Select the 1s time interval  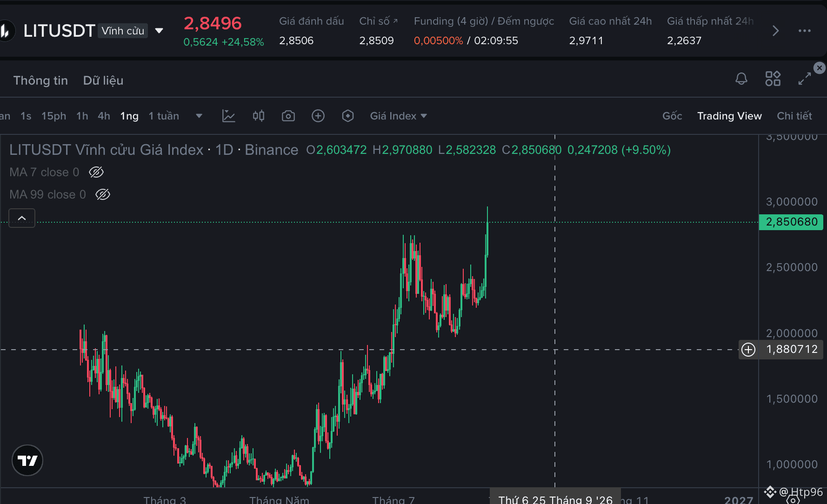click(26, 116)
